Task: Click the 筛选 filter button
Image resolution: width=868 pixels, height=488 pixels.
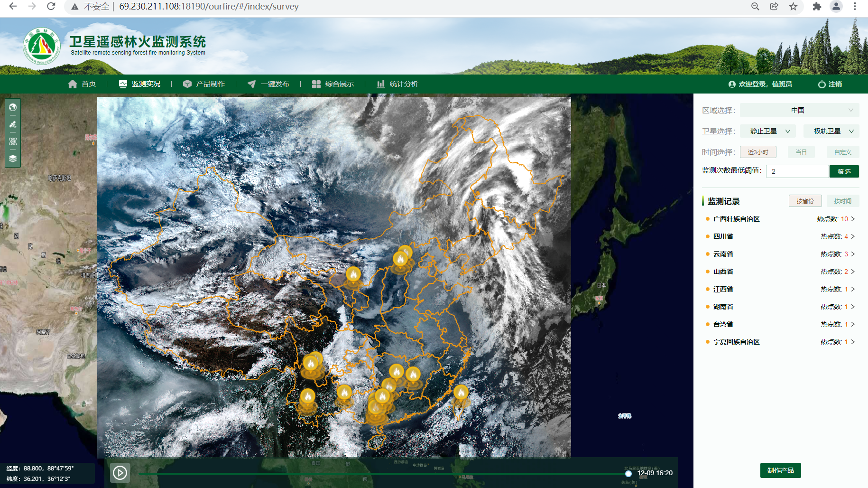Action: pyautogui.click(x=844, y=171)
